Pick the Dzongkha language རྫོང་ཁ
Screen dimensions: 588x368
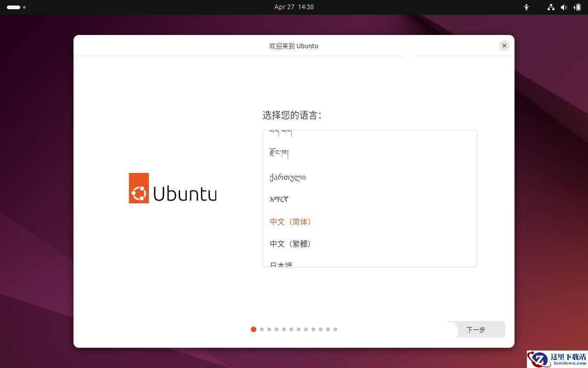[x=370, y=153]
